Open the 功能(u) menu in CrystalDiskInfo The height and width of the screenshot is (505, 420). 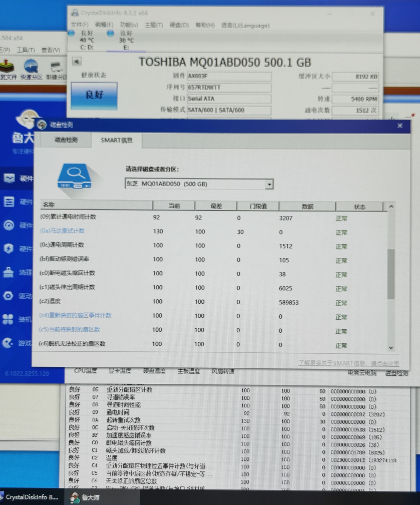tap(129, 25)
